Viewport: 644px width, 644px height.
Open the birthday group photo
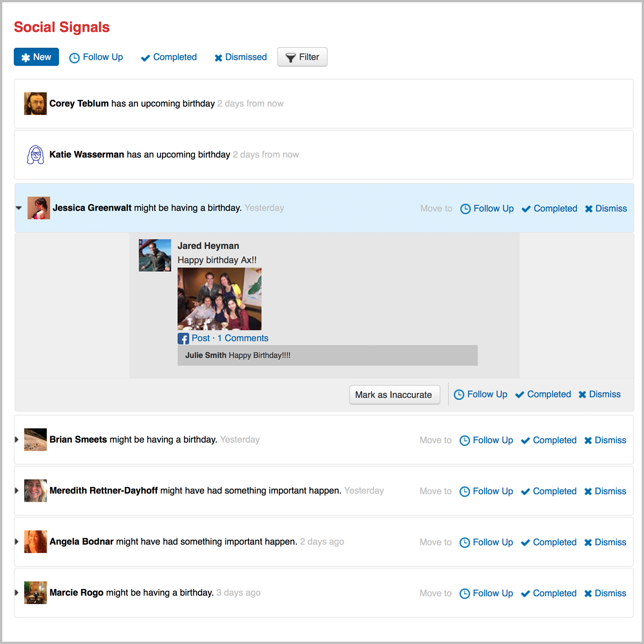219,299
